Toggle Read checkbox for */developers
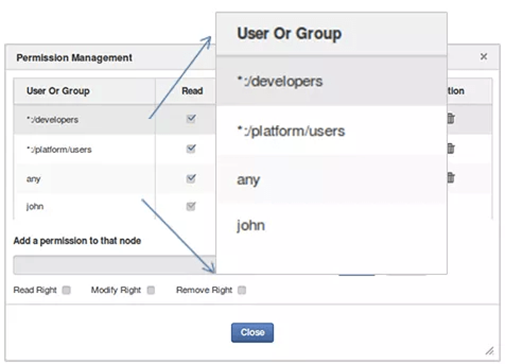The width and height of the screenshot is (505, 364). click(x=191, y=119)
